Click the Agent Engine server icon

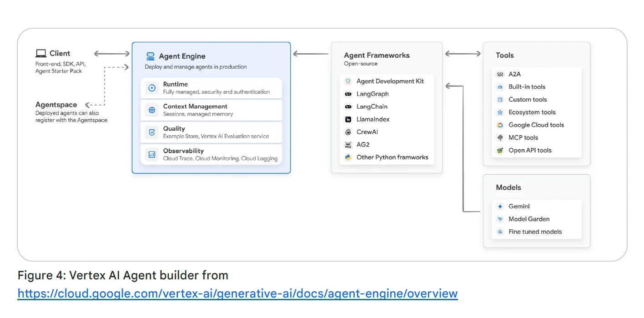point(151,56)
